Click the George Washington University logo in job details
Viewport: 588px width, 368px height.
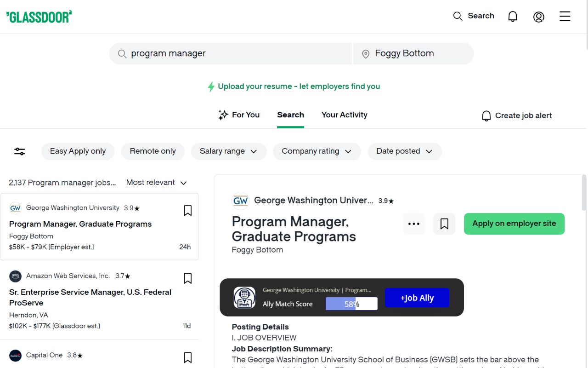pyautogui.click(x=241, y=201)
